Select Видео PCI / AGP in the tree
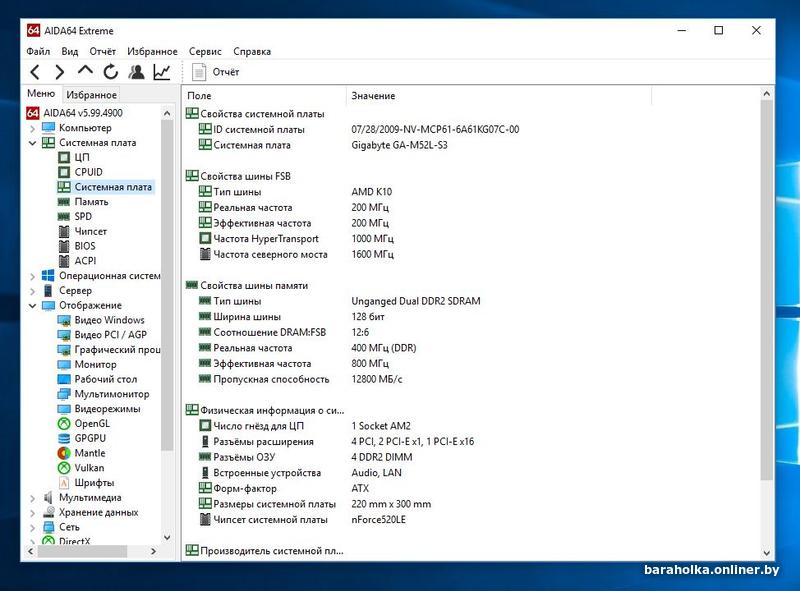This screenshot has height=591, width=800. [110, 335]
